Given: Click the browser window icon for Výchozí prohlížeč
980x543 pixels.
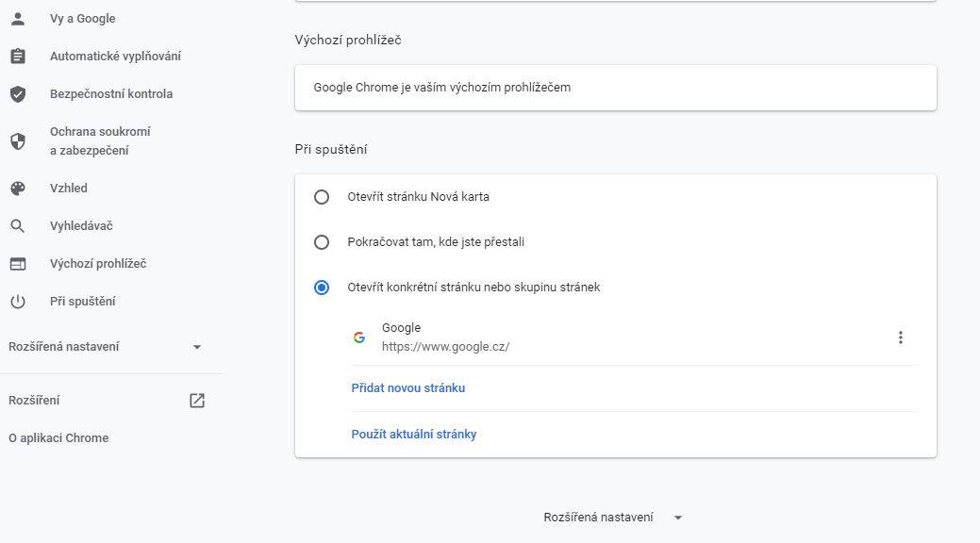Looking at the screenshot, I should point(18,264).
